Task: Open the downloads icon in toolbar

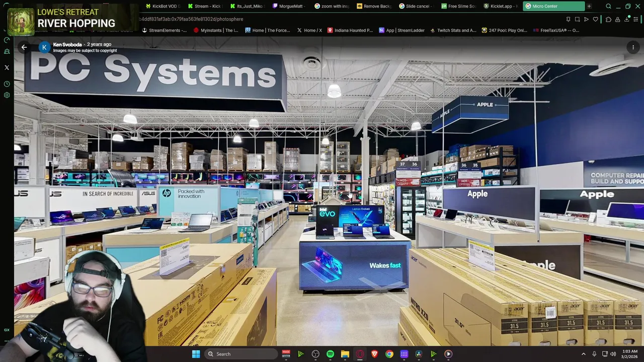Action: [x=627, y=19]
